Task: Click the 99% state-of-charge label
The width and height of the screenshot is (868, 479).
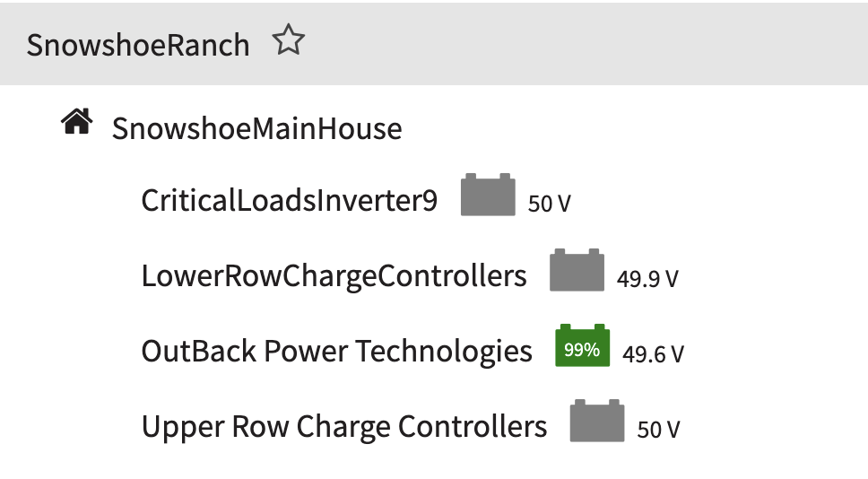Action: click(582, 350)
